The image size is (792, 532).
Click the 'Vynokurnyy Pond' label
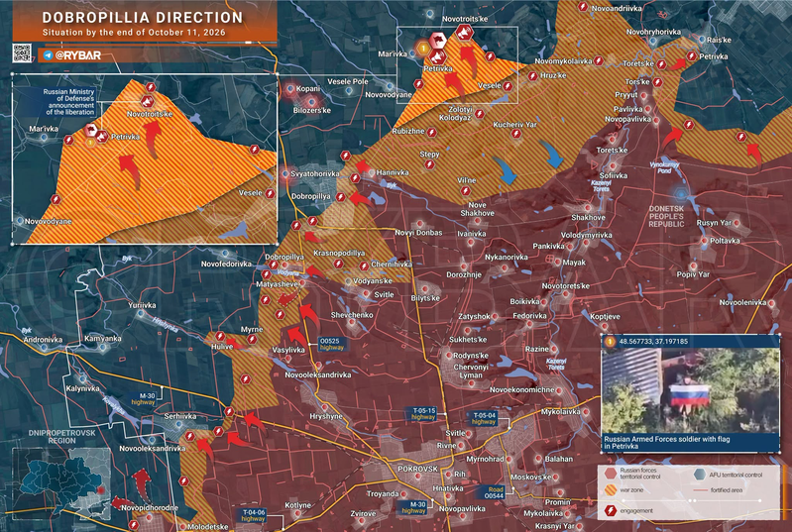pos(664,167)
